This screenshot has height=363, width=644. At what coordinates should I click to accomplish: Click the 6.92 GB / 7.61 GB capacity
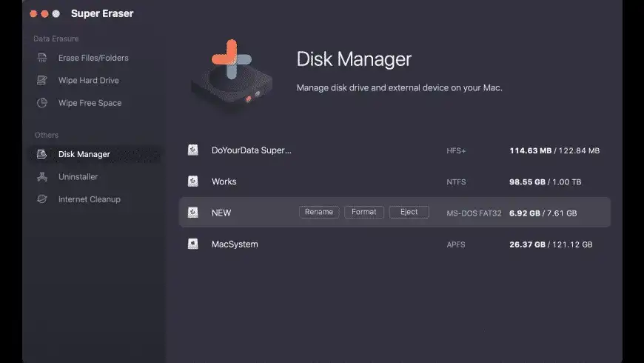543,213
